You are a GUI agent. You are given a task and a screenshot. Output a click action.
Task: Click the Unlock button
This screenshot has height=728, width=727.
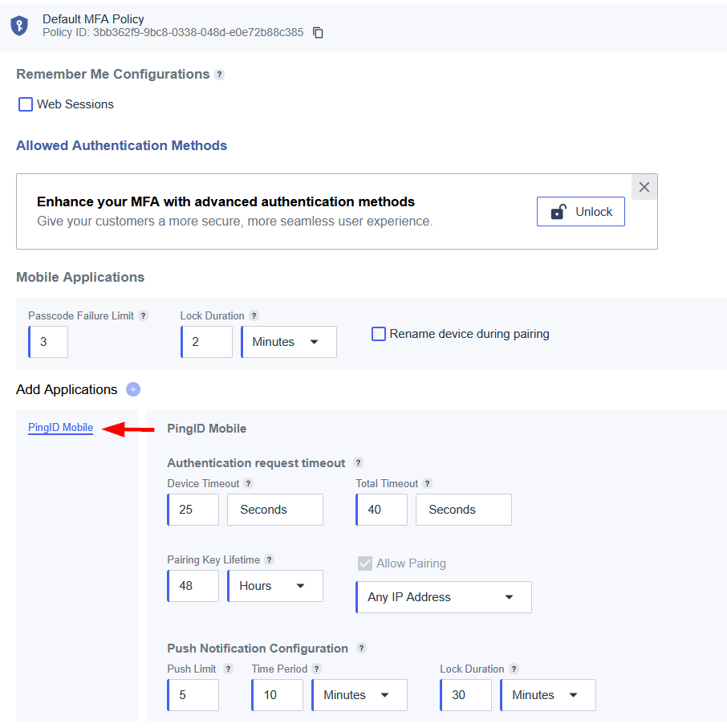coord(580,212)
